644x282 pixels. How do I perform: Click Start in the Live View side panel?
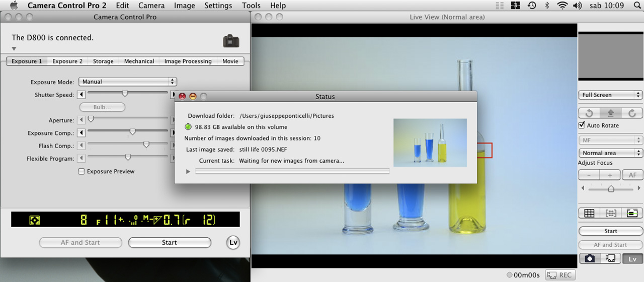[x=611, y=231]
